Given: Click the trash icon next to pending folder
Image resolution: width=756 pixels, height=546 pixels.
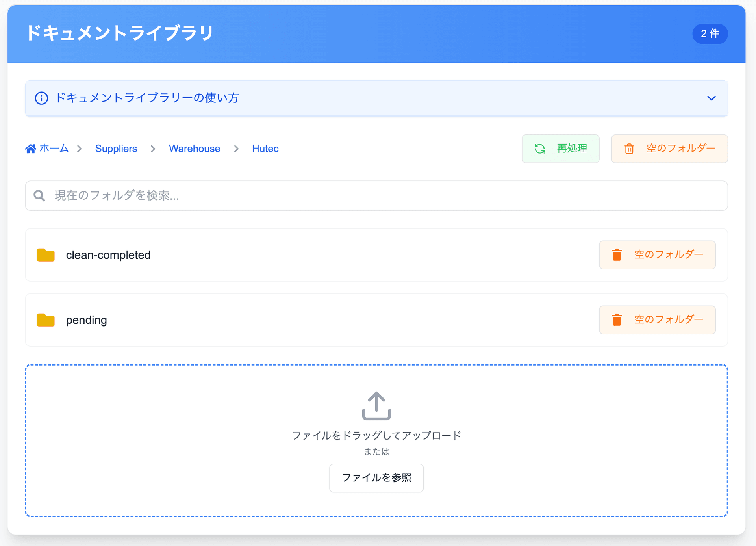Looking at the screenshot, I should point(617,320).
